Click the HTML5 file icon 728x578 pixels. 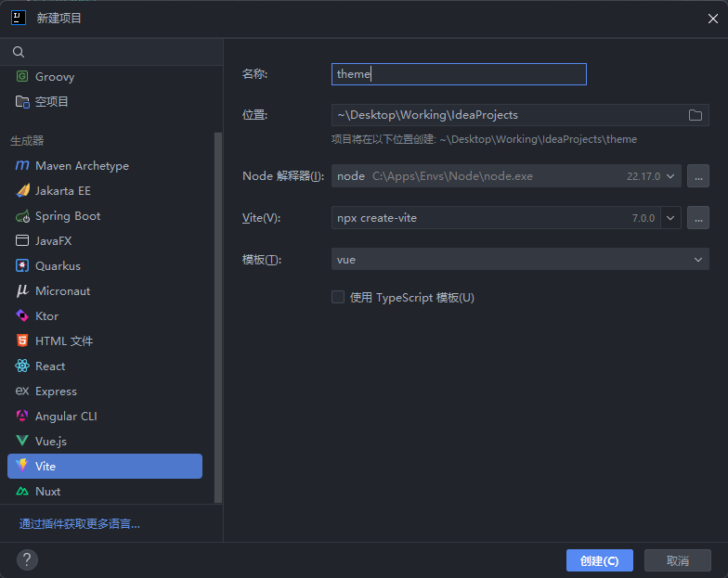[x=22, y=341]
